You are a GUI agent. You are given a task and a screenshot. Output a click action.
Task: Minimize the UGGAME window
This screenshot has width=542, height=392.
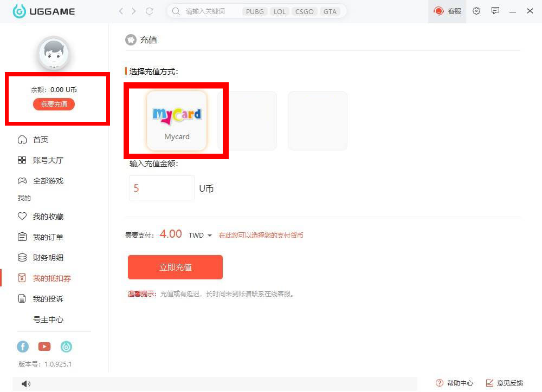click(513, 11)
